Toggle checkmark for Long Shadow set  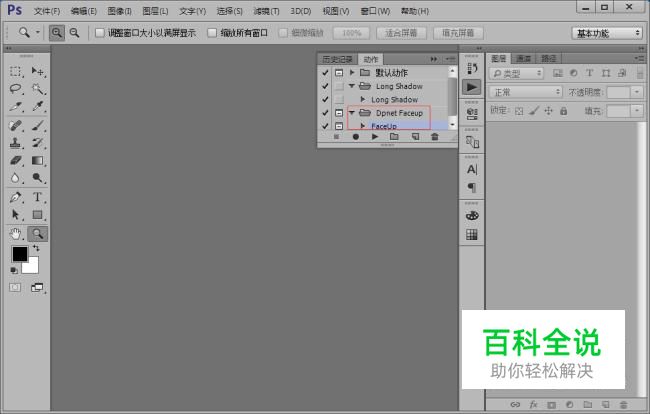[x=325, y=86]
